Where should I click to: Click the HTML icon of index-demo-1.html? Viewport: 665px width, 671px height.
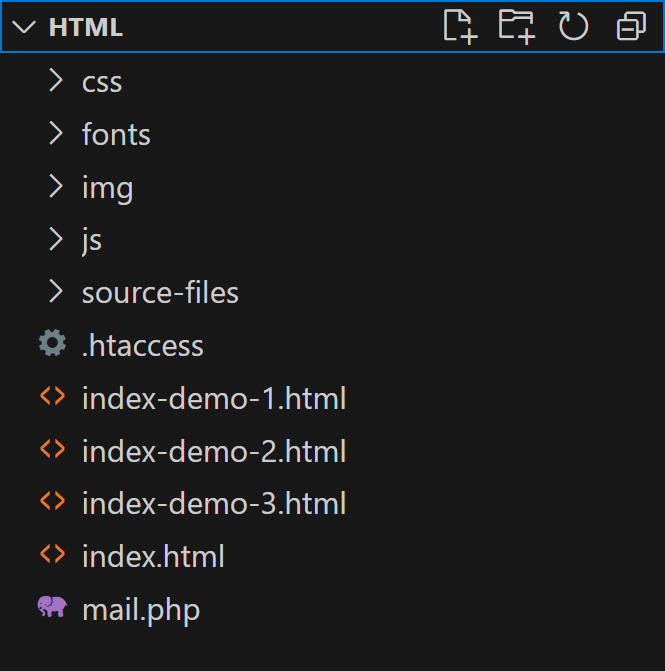53,396
